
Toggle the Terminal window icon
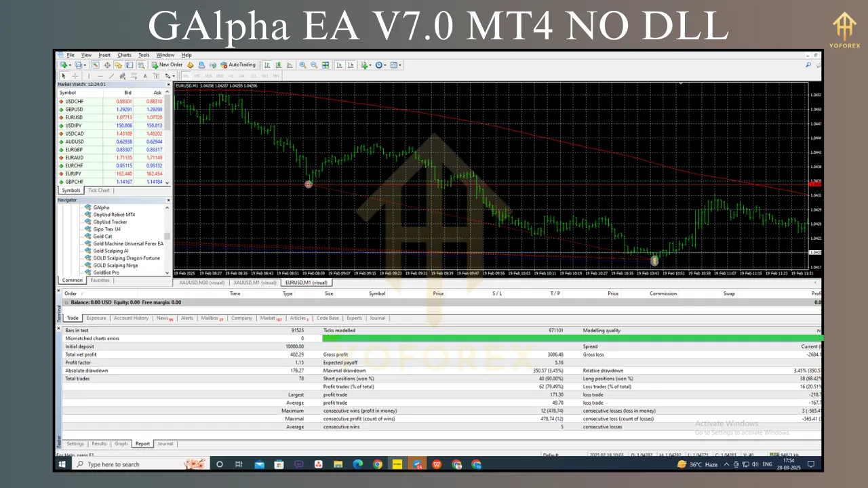click(130, 65)
